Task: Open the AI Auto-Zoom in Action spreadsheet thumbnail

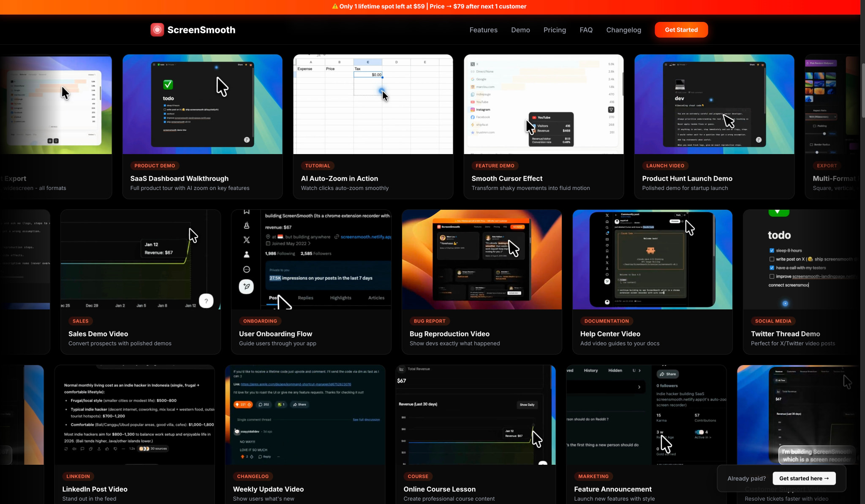Action: pyautogui.click(x=373, y=104)
